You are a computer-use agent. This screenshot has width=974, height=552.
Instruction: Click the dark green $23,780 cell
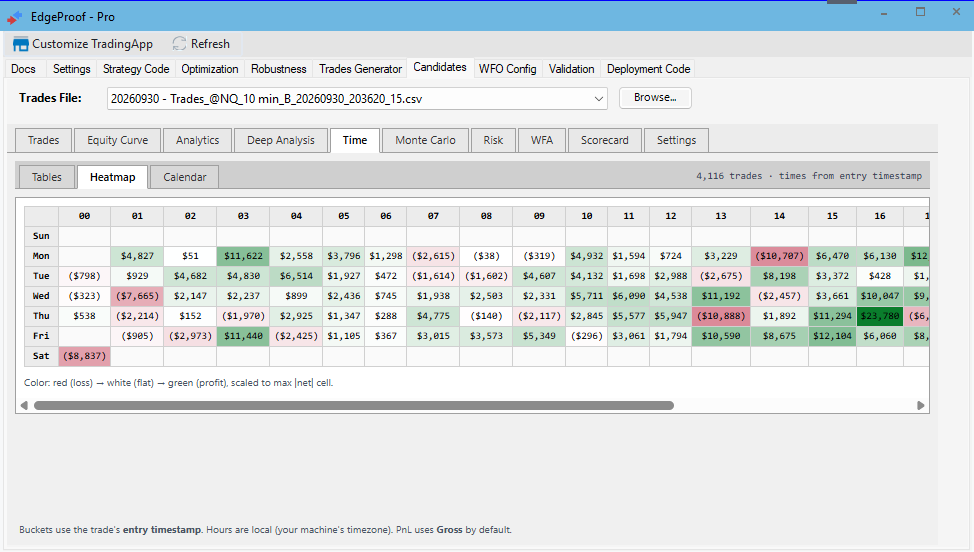880,316
